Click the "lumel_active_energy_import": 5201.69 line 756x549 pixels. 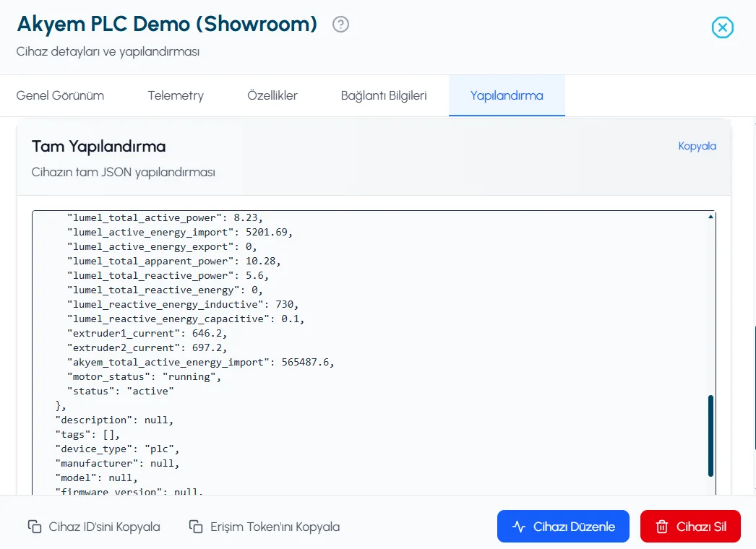180,233
